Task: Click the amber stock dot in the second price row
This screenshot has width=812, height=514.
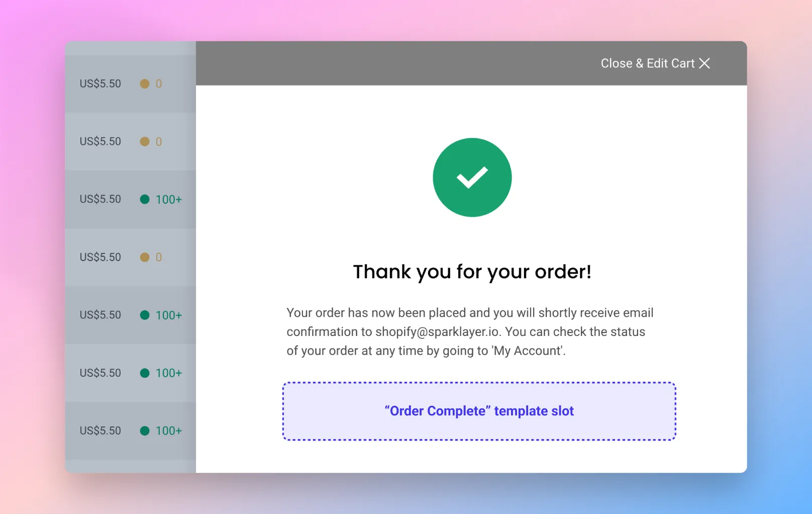Action: 145,141
